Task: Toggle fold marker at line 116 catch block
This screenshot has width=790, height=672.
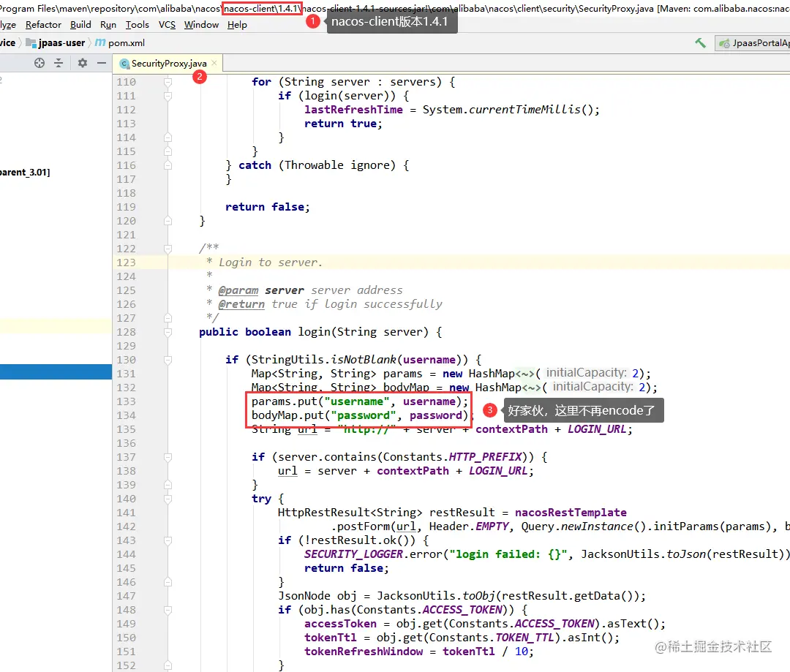Action: click(x=168, y=165)
